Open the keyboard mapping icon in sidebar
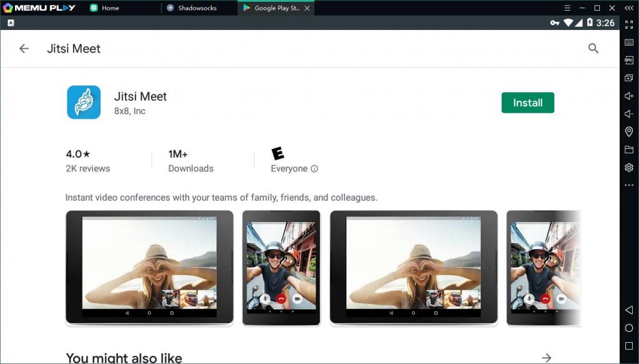Screen dimensions: 639x364 (x=629, y=42)
